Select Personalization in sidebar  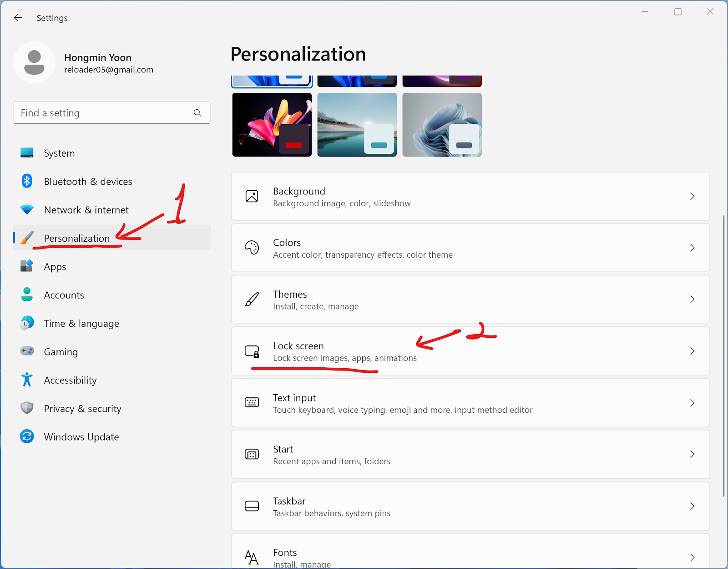[112, 238]
